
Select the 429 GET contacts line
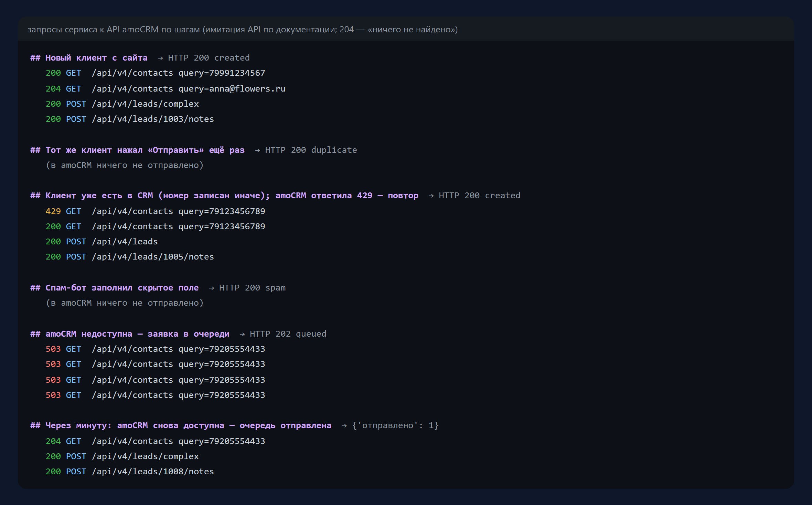[156, 211]
